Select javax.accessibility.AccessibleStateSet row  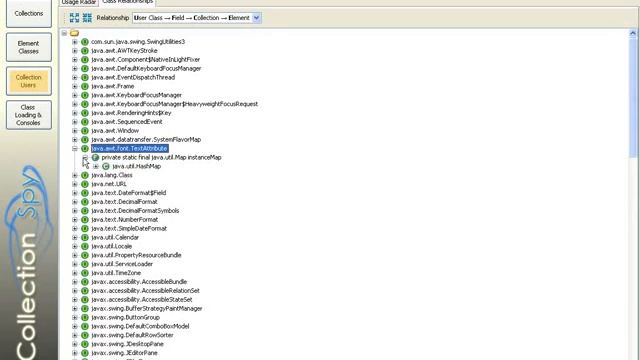click(x=142, y=300)
